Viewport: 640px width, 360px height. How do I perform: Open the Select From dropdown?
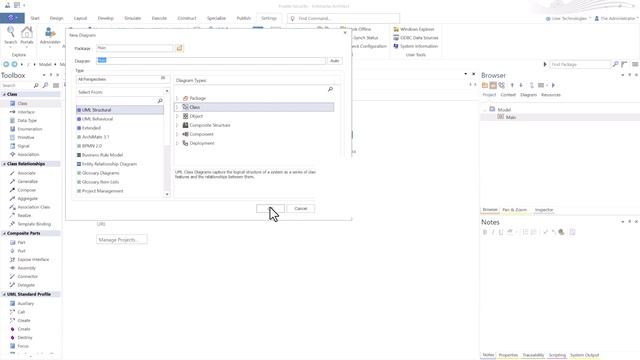[x=123, y=92]
